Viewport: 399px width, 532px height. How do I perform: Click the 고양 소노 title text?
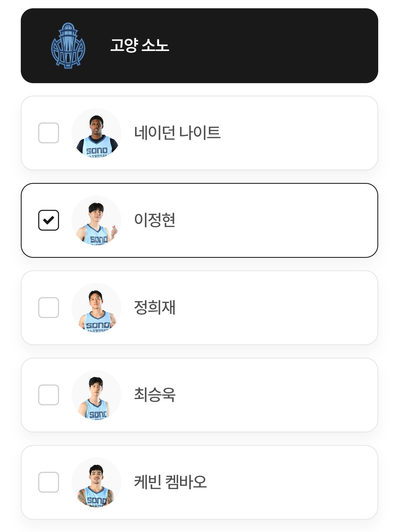140,45
